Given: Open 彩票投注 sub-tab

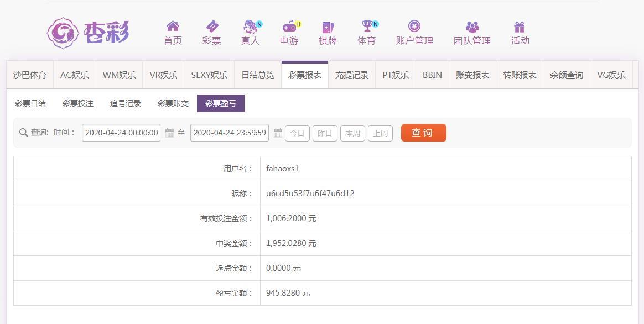Looking at the screenshot, I should [78, 103].
